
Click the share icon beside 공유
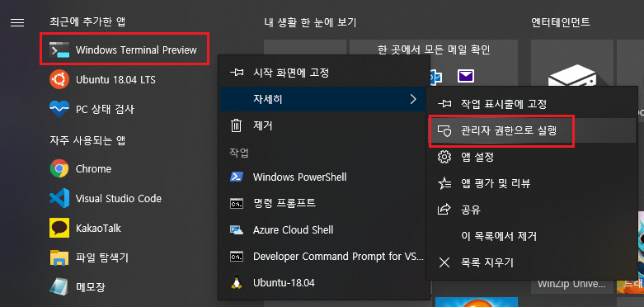(x=444, y=210)
